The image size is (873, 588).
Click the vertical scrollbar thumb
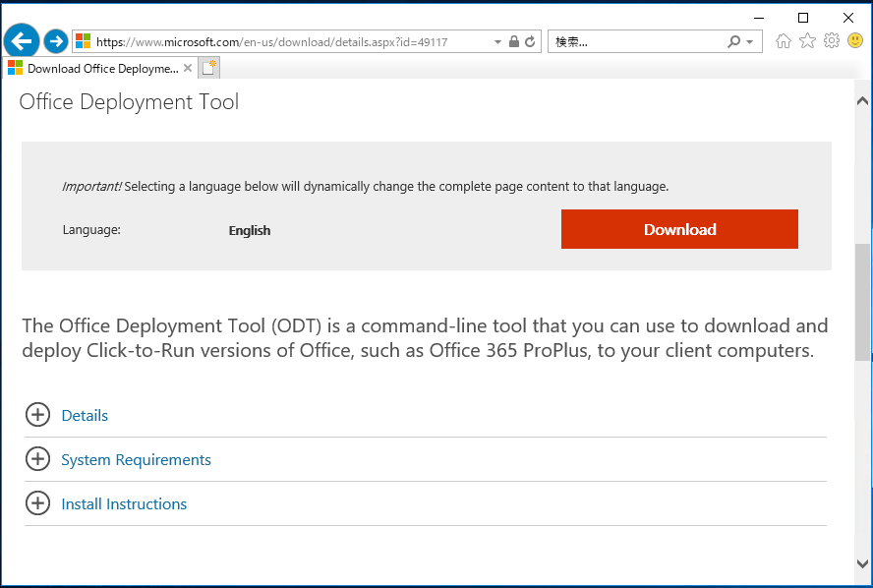point(862,302)
